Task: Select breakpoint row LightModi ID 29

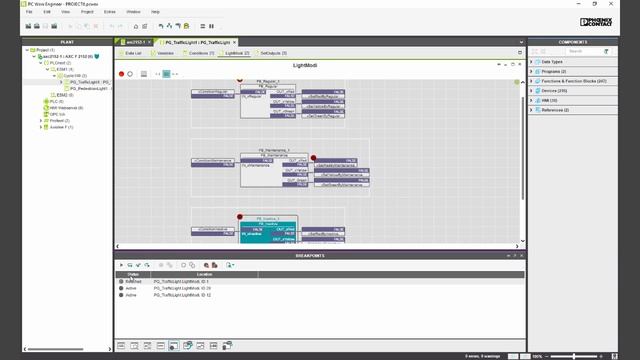Action: tap(320, 288)
